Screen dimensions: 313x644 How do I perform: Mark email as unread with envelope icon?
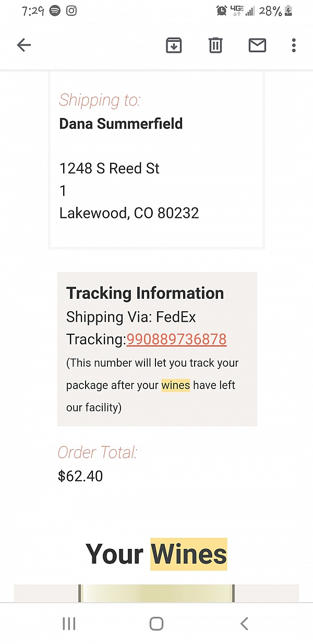tap(257, 45)
